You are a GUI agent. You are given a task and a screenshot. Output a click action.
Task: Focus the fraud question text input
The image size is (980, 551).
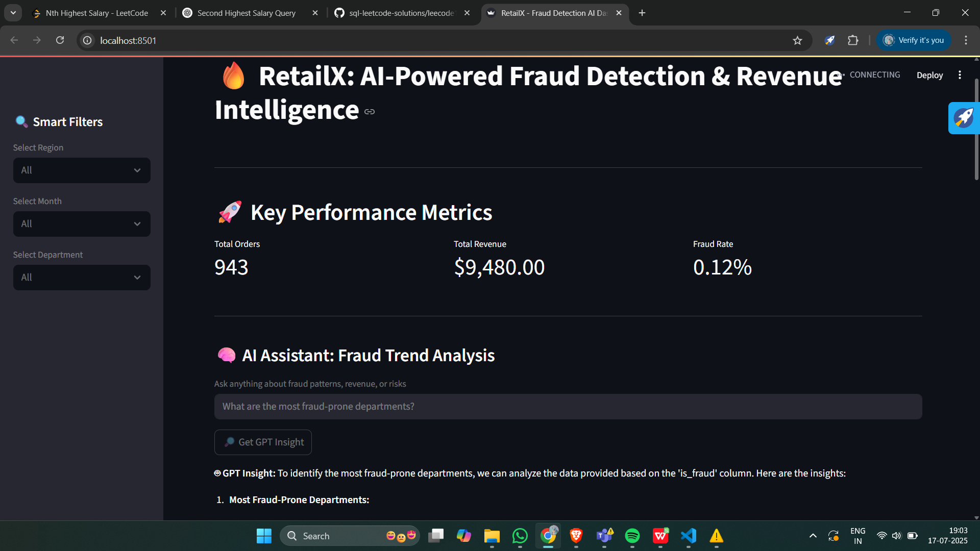(568, 407)
